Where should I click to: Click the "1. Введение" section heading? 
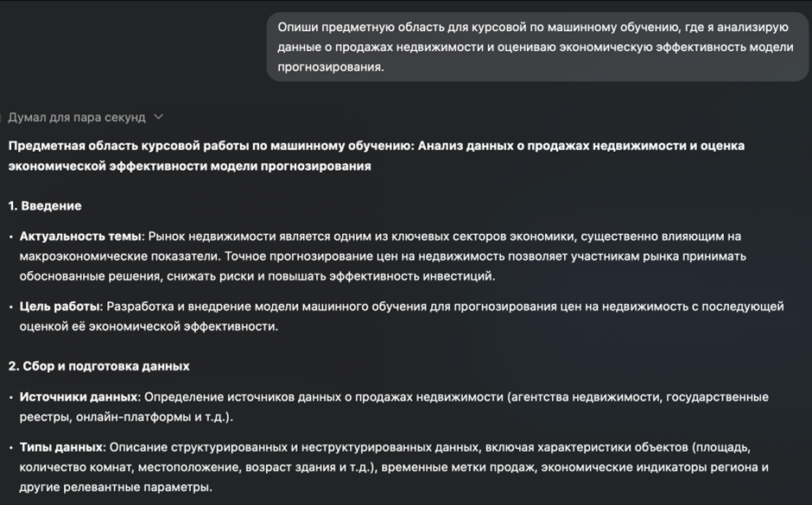45,206
